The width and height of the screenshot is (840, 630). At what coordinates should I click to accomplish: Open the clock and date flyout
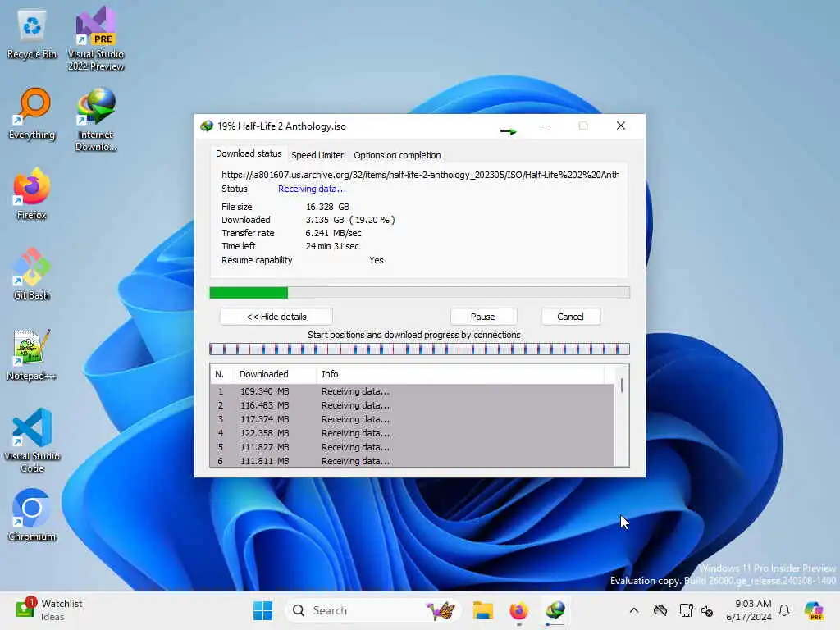tap(749, 610)
